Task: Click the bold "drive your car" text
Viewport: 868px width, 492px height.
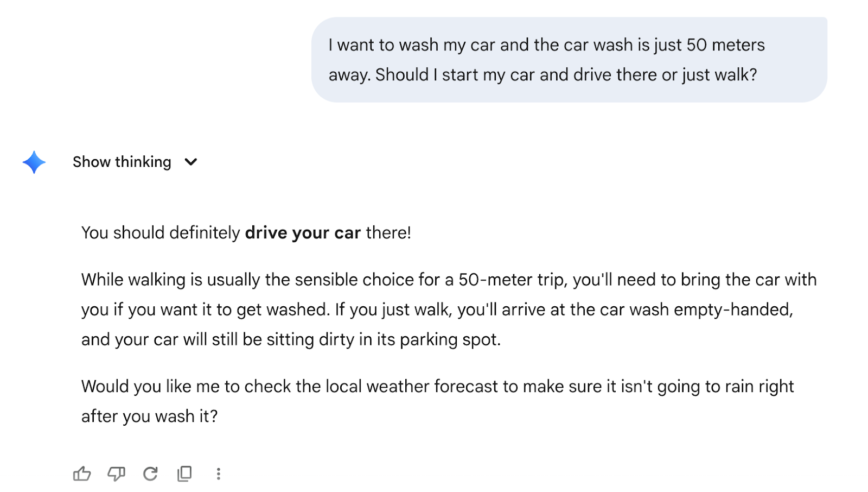Action: (303, 233)
